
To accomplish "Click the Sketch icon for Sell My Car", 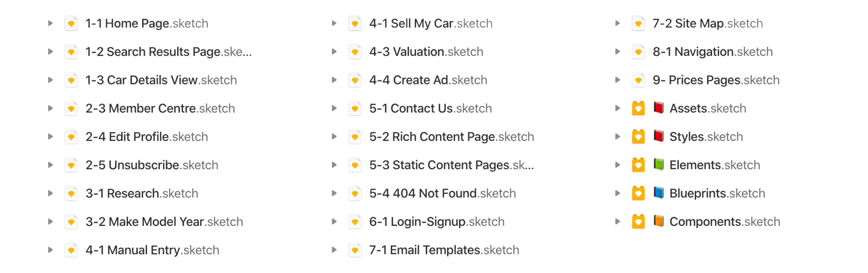I will 355,24.
